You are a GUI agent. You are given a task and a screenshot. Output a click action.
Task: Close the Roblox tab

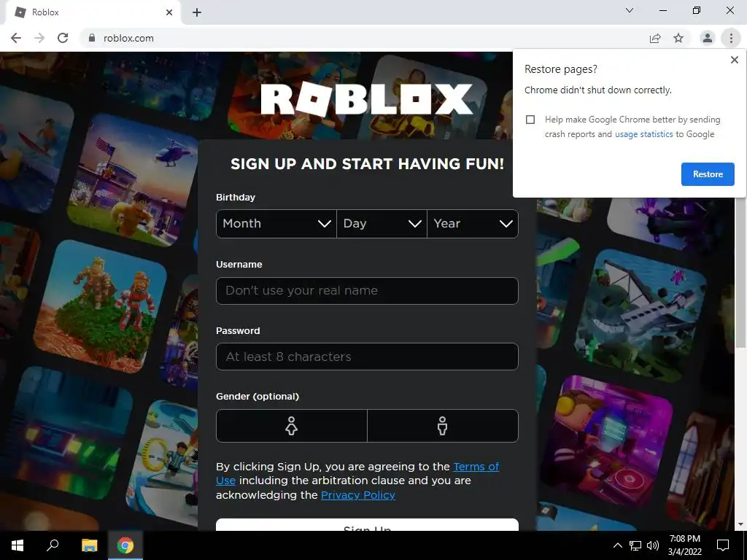[169, 12]
